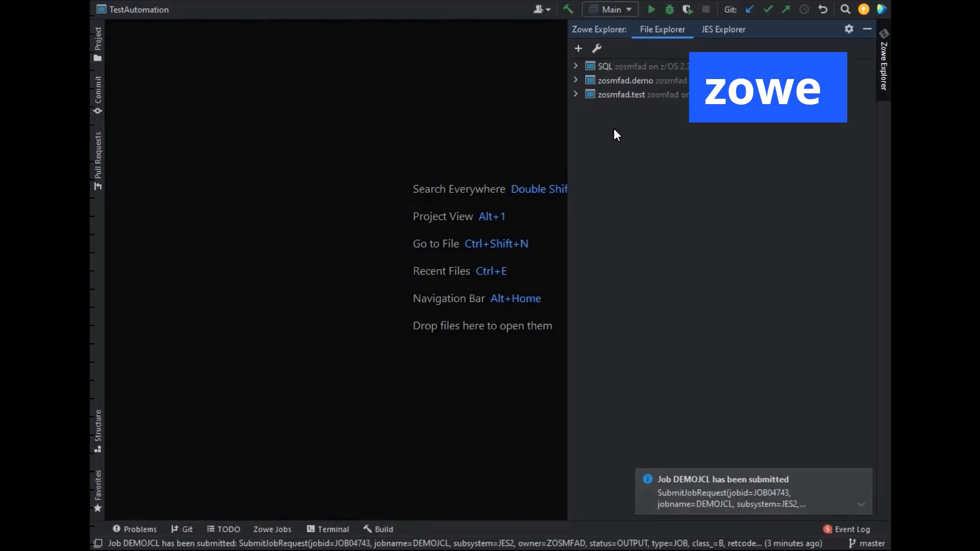Click the rollback undo arrow icon

pos(823,9)
